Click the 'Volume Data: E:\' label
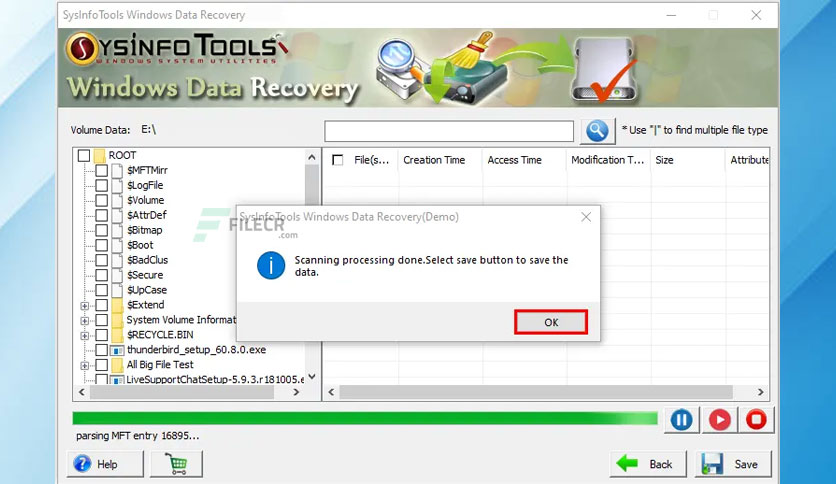 click(x=113, y=130)
